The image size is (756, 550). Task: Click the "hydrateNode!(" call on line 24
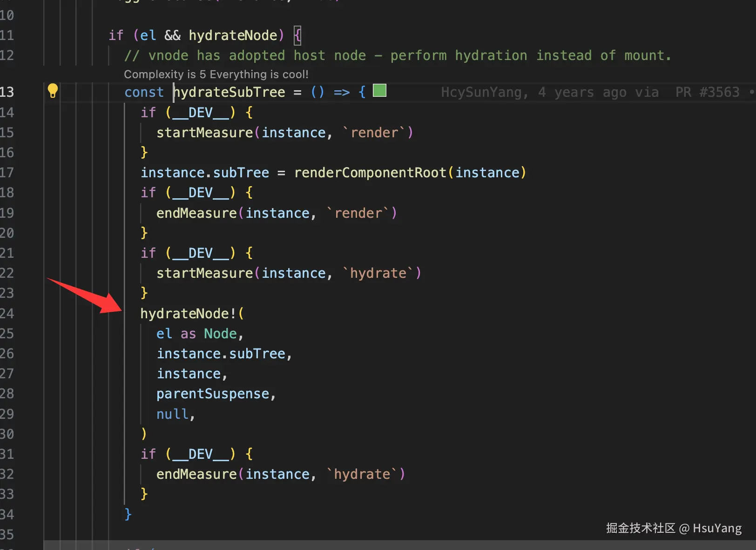(192, 314)
